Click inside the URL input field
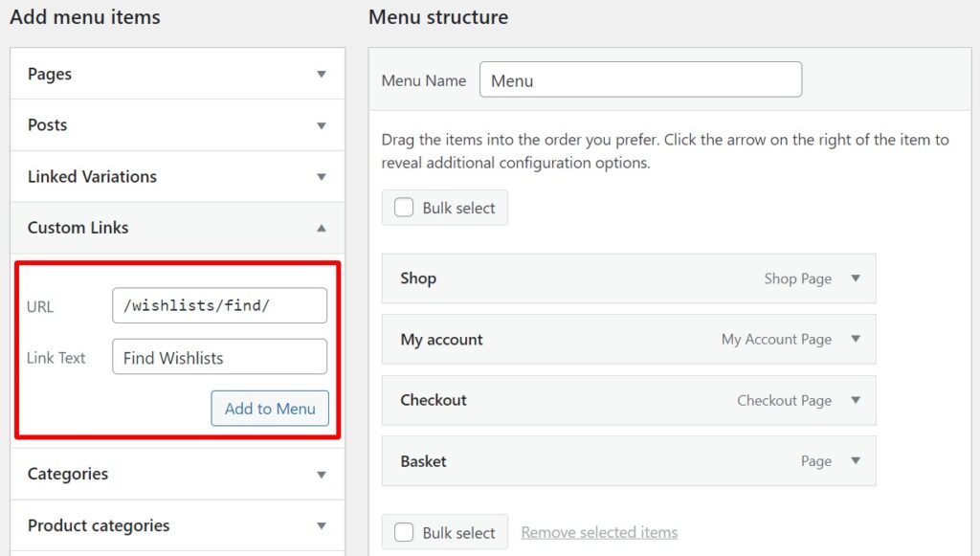The width and height of the screenshot is (980, 556). tap(219, 305)
